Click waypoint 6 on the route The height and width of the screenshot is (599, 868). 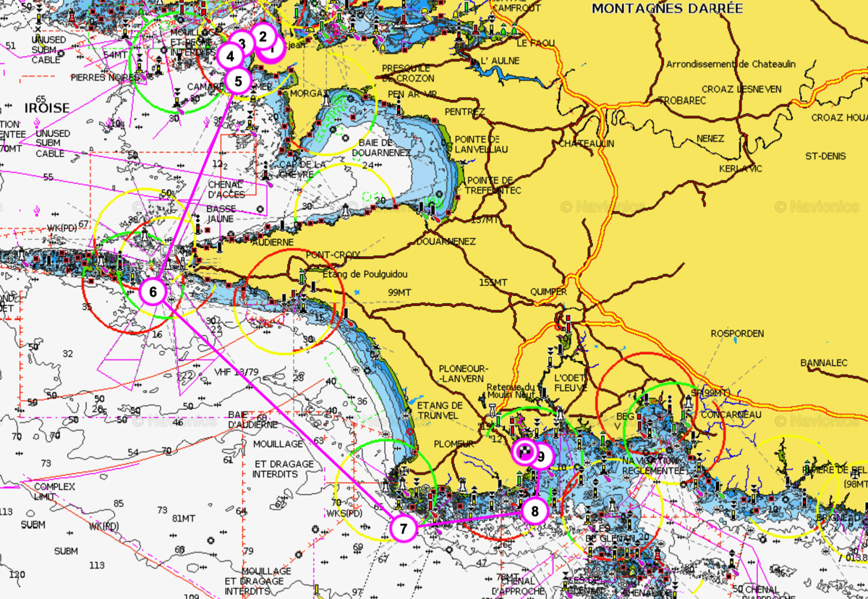(x=153, y=292)
